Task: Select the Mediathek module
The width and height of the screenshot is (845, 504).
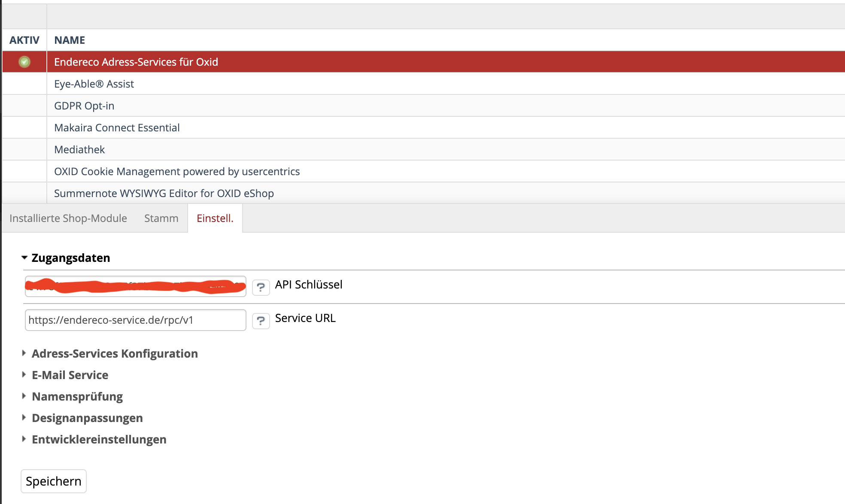Action: [79, 149]
